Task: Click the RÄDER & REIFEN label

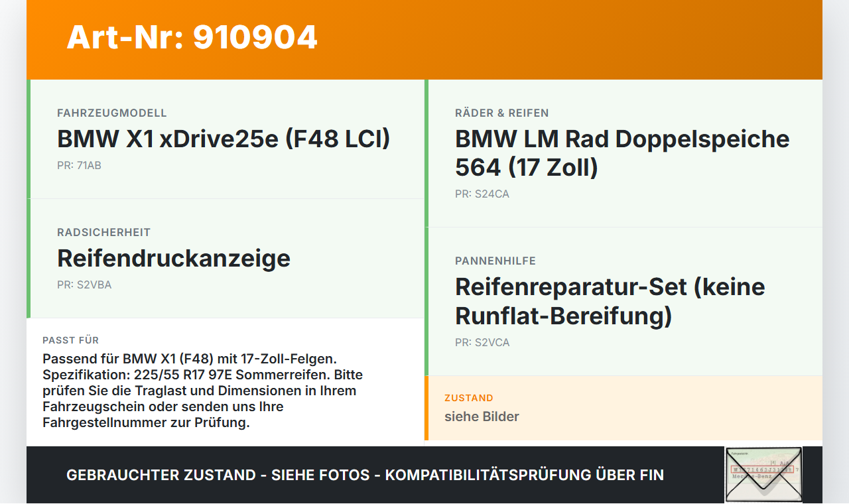Action: [502, 113]
